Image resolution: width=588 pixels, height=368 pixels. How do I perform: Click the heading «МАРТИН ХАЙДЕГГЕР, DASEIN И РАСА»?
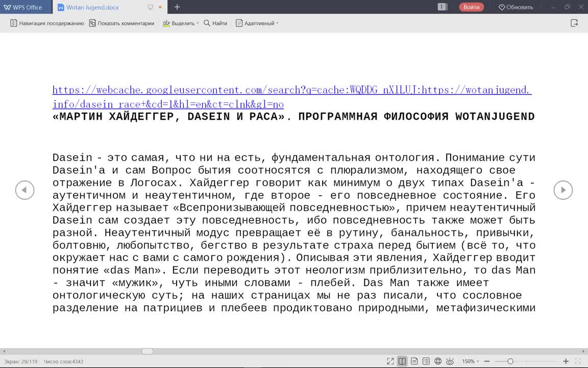point(168,117)
